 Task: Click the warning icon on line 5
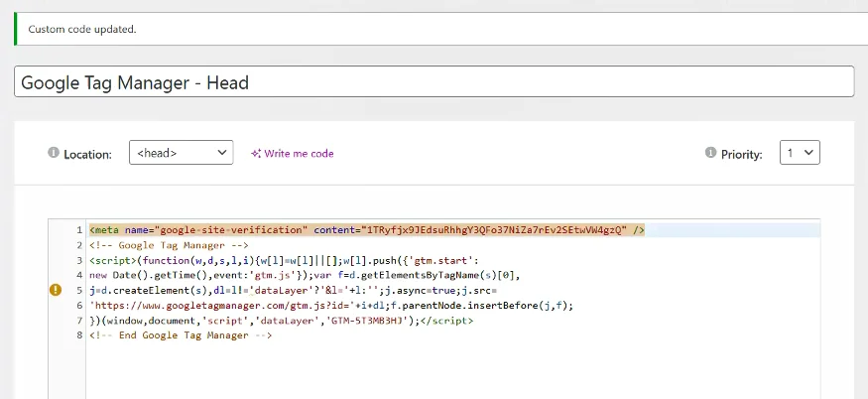click(x=56, y=290)
